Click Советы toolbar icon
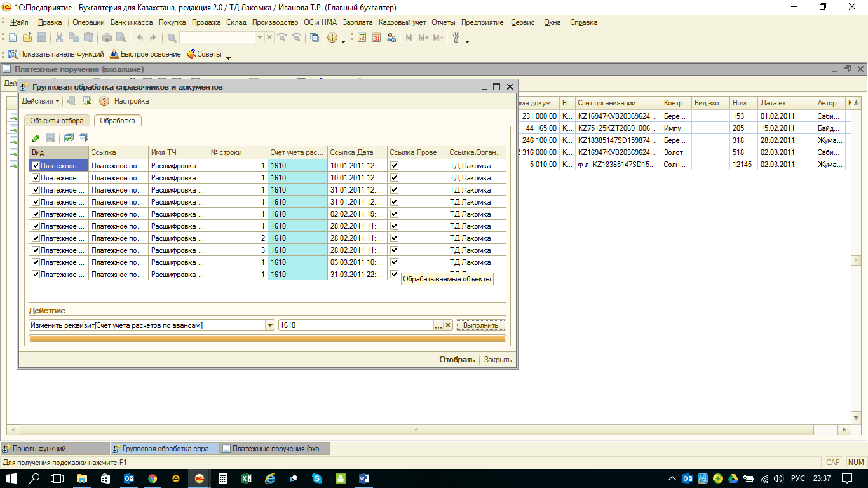This screenshot has width=868, height=488. [204, 54]
